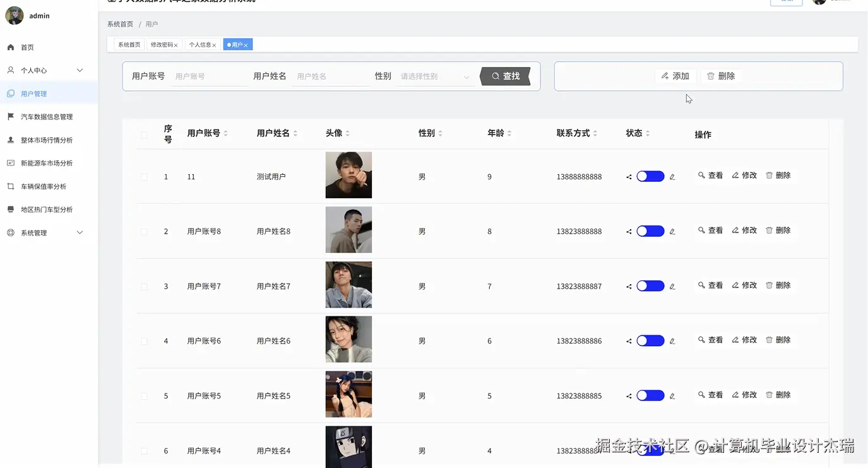This screenshot has width=868, height=468.
Task: Click the top 删除 batch button
Action: click(720, 76)
